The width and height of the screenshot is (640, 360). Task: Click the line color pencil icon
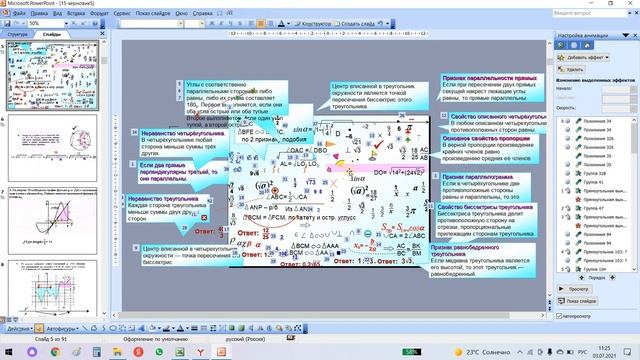point(166,328)
